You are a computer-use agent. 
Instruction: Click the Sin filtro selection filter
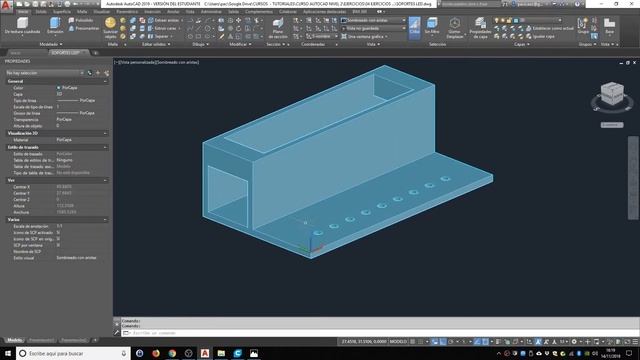click(432, 26)
